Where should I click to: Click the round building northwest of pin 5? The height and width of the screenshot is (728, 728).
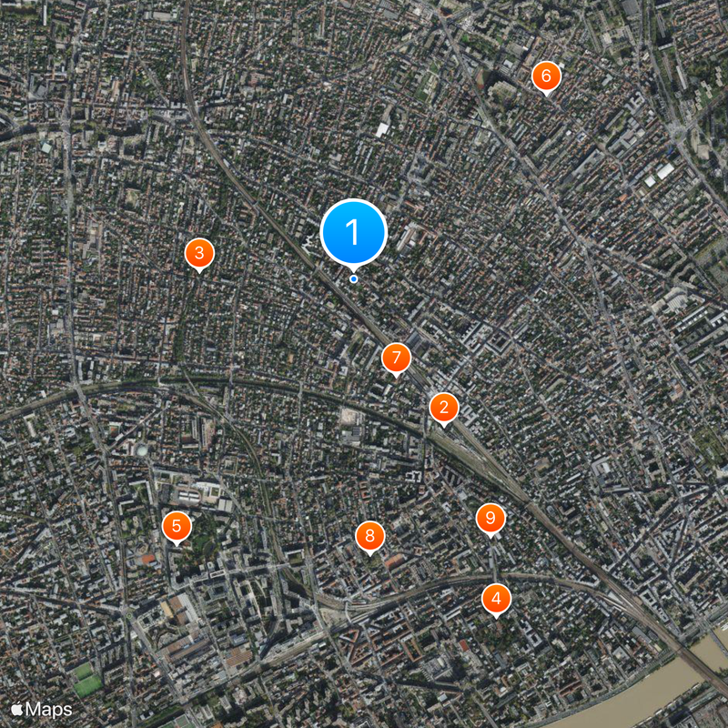click(142, 450)
